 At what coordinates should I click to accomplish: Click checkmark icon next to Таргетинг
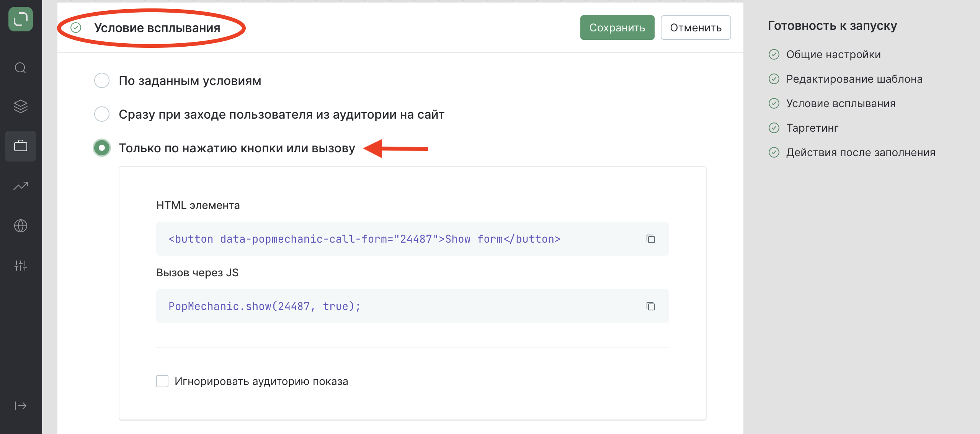point(774,128)
